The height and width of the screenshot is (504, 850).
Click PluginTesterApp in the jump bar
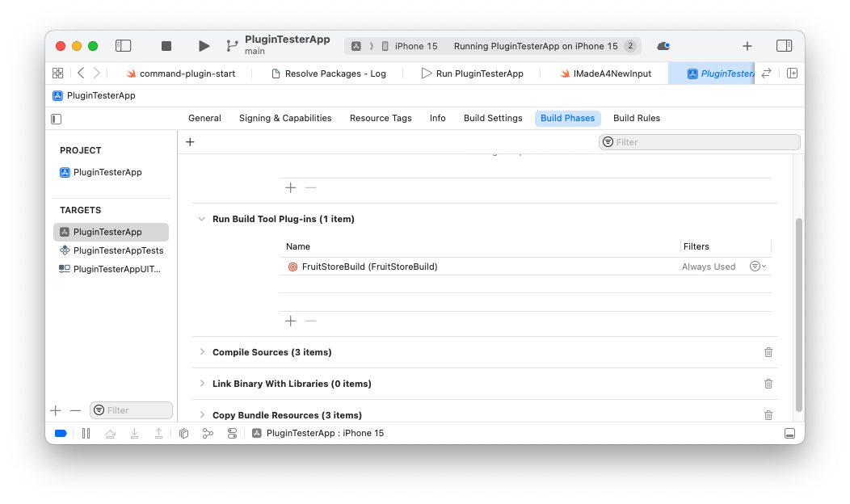pyautogui.click(x=95, y=96)
